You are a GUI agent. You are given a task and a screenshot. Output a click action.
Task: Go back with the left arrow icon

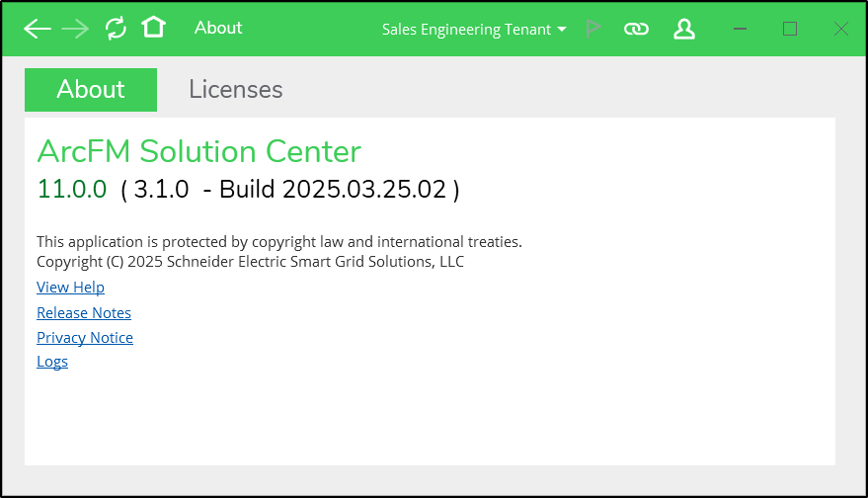[x=38, y=29]
